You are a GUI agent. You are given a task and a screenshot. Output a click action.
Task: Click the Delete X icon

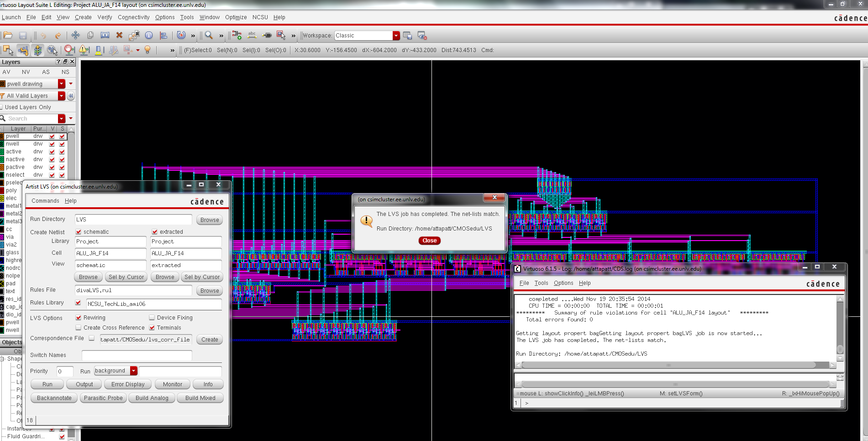(120, 35)
